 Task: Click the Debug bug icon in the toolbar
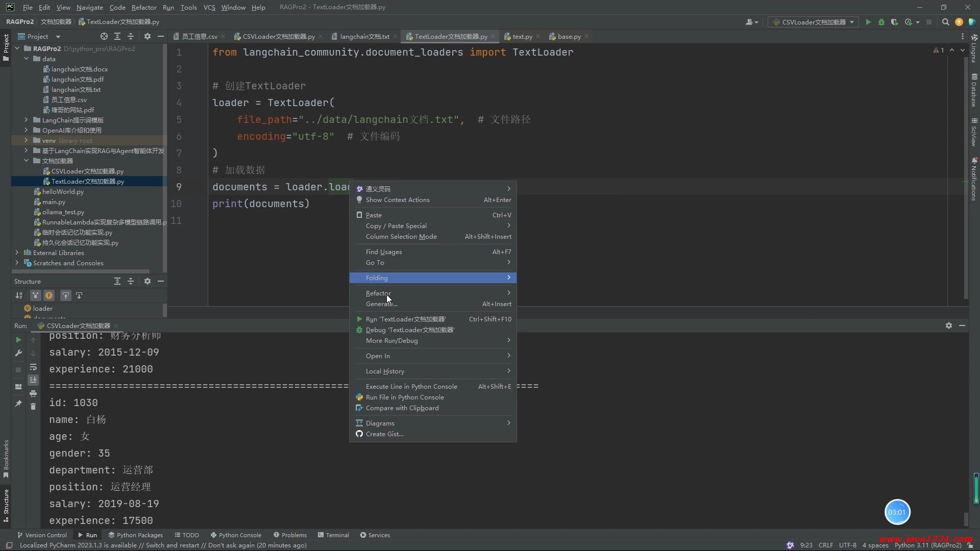click(x=881, y=22)
